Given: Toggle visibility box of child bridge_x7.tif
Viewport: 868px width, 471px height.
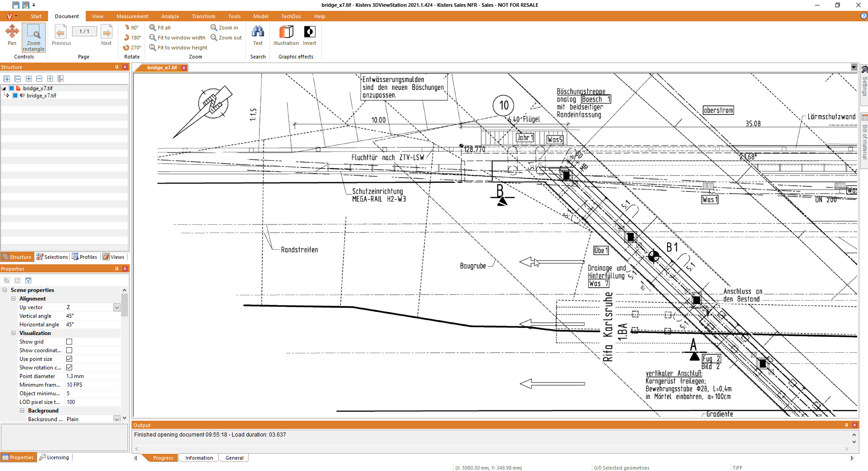Looking at the screenshot, I should (15, 96).
